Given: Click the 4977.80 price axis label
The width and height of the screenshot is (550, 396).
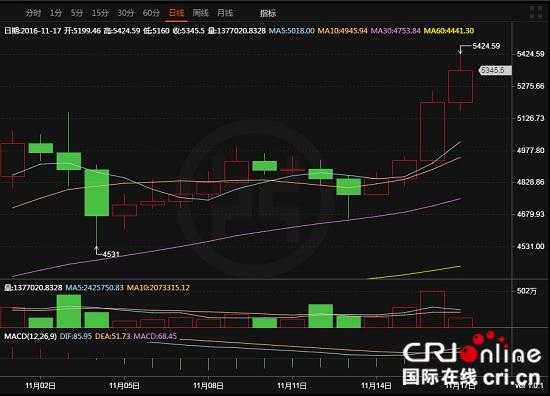Looking at the screenshot, I should coord(530,150).
